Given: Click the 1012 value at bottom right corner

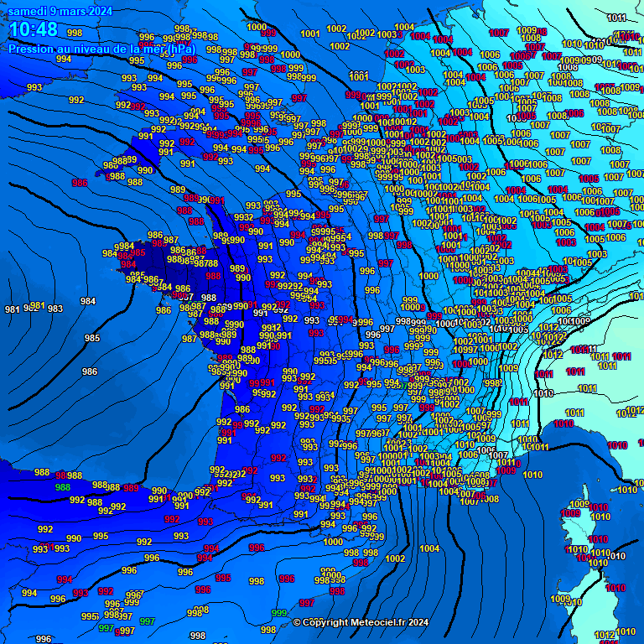Looking at the screenshot, I should point(605,635).
